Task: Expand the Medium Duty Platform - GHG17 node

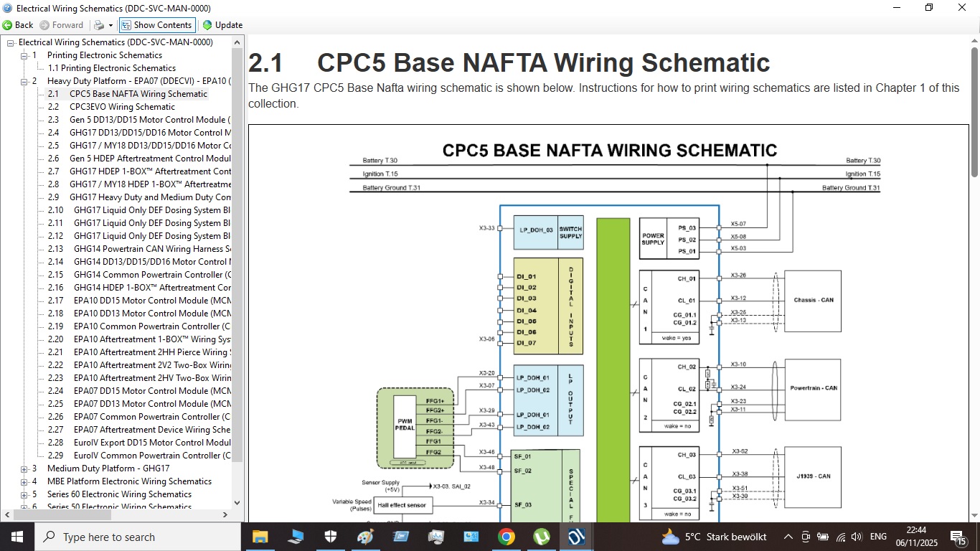Action: click(24, 468)
